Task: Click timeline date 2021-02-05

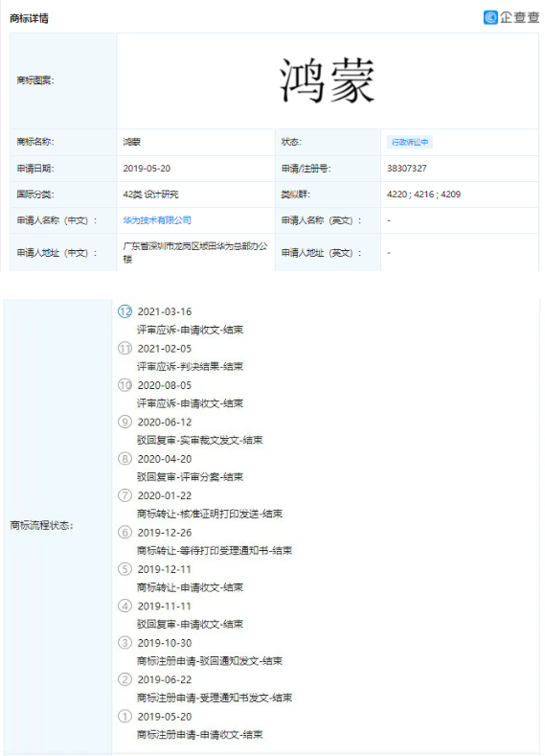Action: [165, 349]
